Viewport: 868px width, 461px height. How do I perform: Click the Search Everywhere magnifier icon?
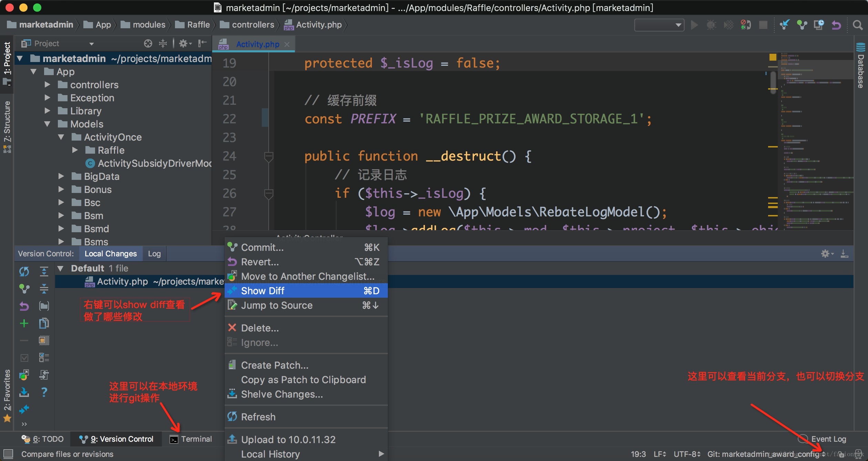pos(857,25)
